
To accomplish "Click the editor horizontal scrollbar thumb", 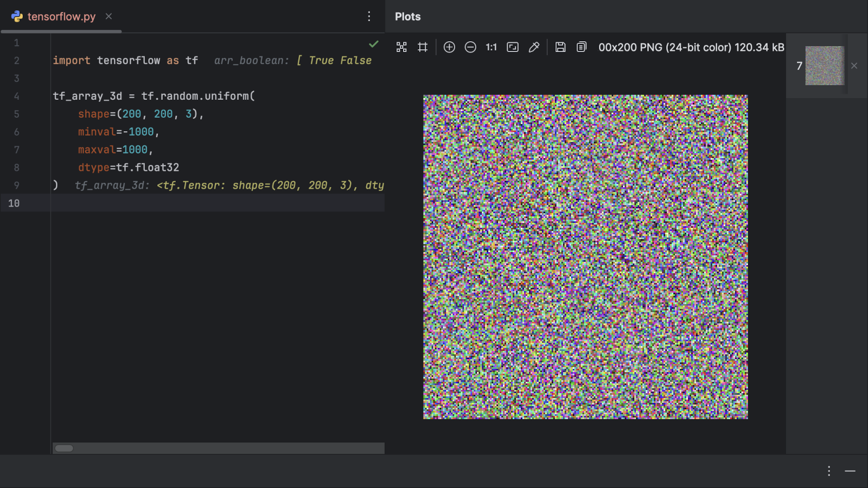I will (x=64, y=448).
